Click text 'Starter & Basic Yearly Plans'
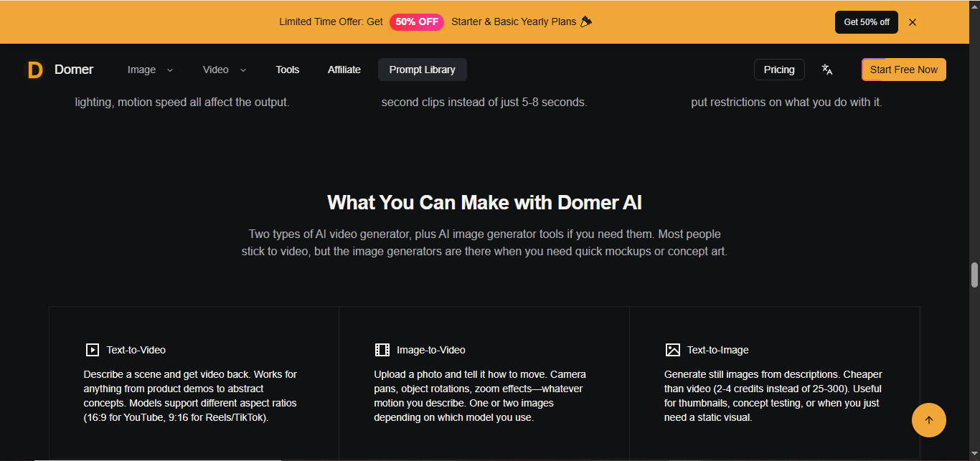 click(514, 22)
